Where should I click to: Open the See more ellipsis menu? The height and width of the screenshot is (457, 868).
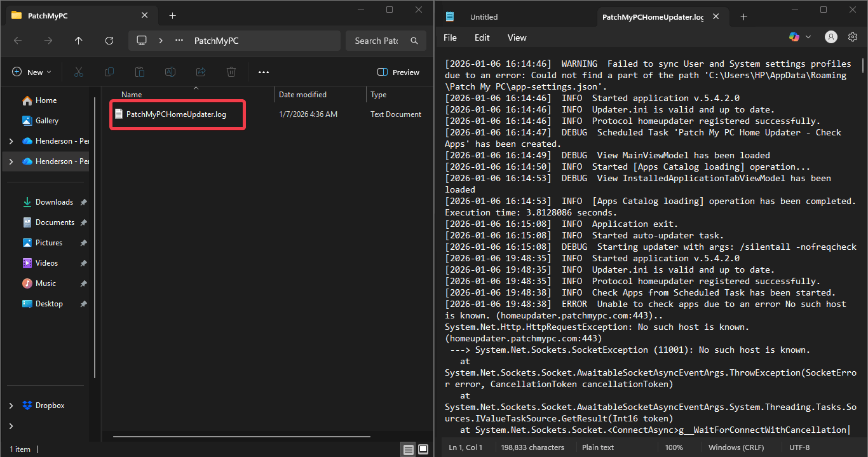[x=264, y=72]
